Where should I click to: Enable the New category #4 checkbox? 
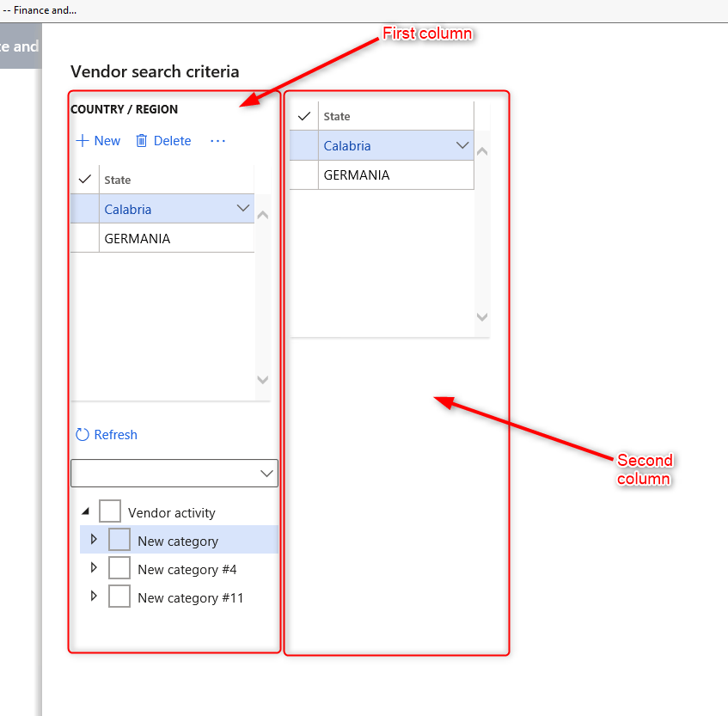(x=119, y=569)
